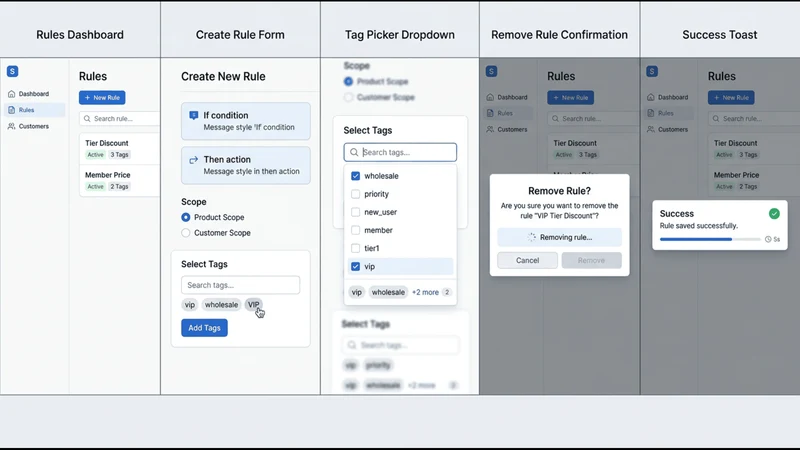800x450 pixels.
Task: Select the Then action card
Action: (x=245, y=165)
